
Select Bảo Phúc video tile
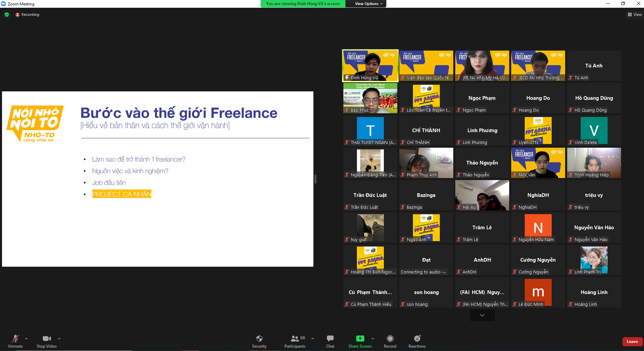click(x=370, y=98)
